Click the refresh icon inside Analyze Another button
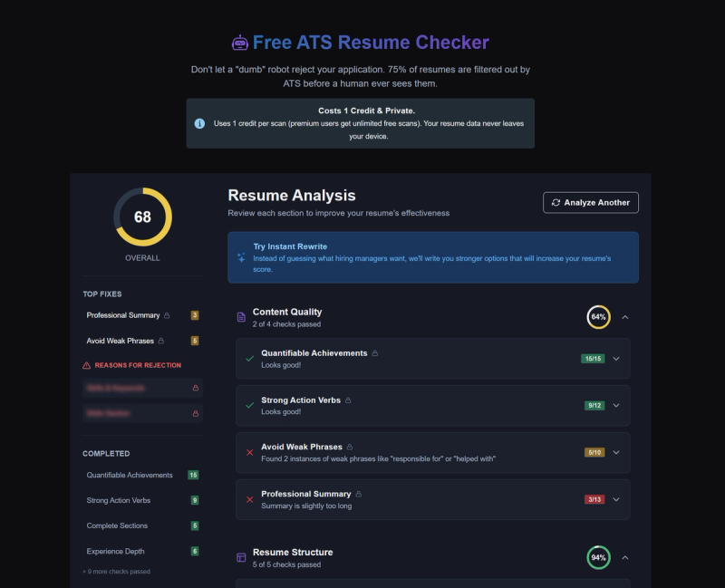Image resolution: width=725 pixels, height=588 pixels. 556,202
